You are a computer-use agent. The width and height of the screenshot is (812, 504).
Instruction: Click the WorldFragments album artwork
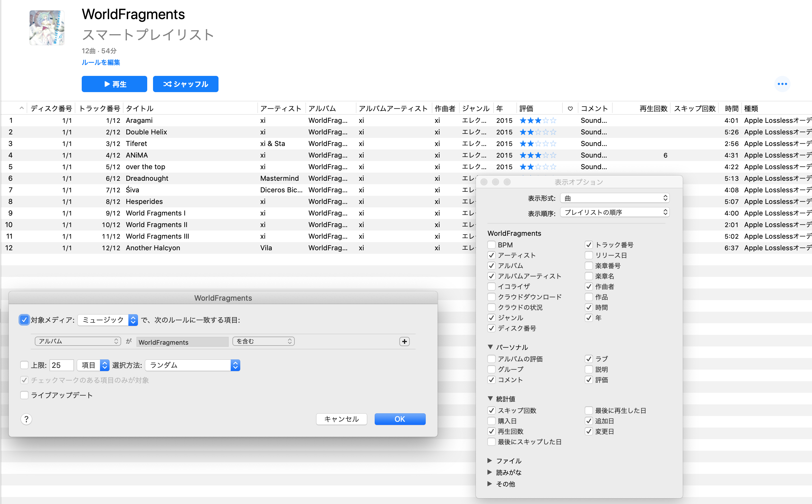click(47, 28)
